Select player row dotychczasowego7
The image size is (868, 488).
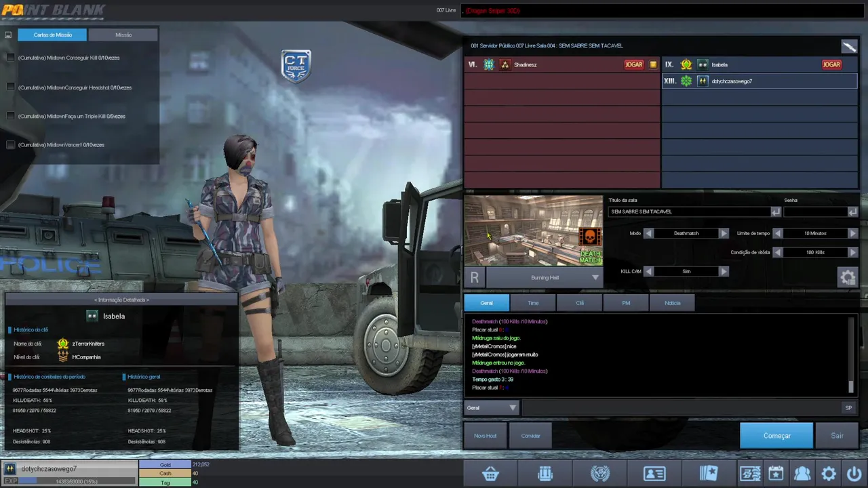(x=759, y=81)
